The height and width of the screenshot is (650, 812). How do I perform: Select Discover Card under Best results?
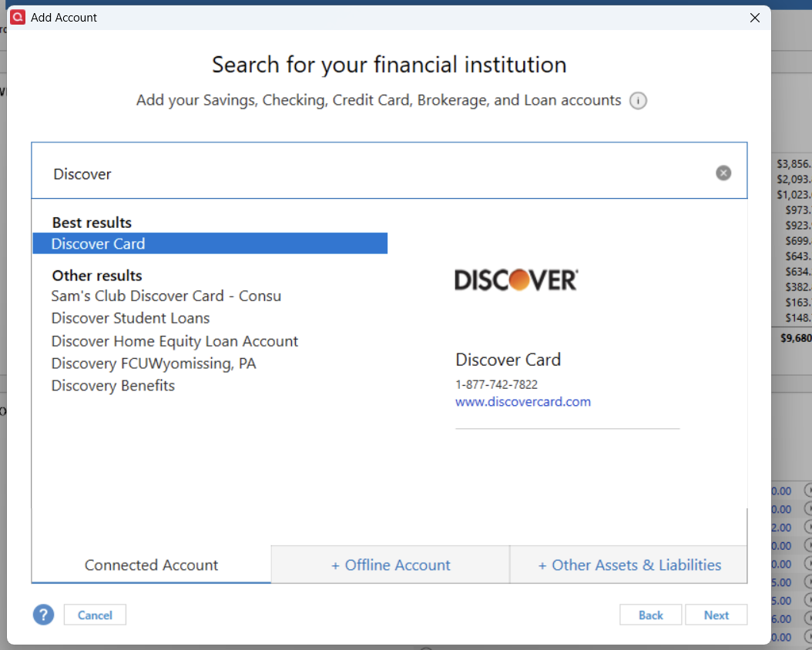click(210, 243)
